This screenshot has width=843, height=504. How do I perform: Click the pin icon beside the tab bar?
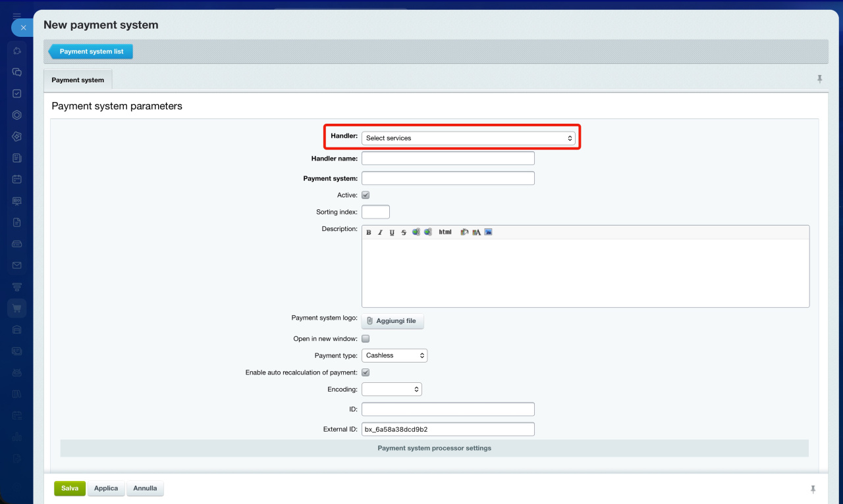(820, 79)
